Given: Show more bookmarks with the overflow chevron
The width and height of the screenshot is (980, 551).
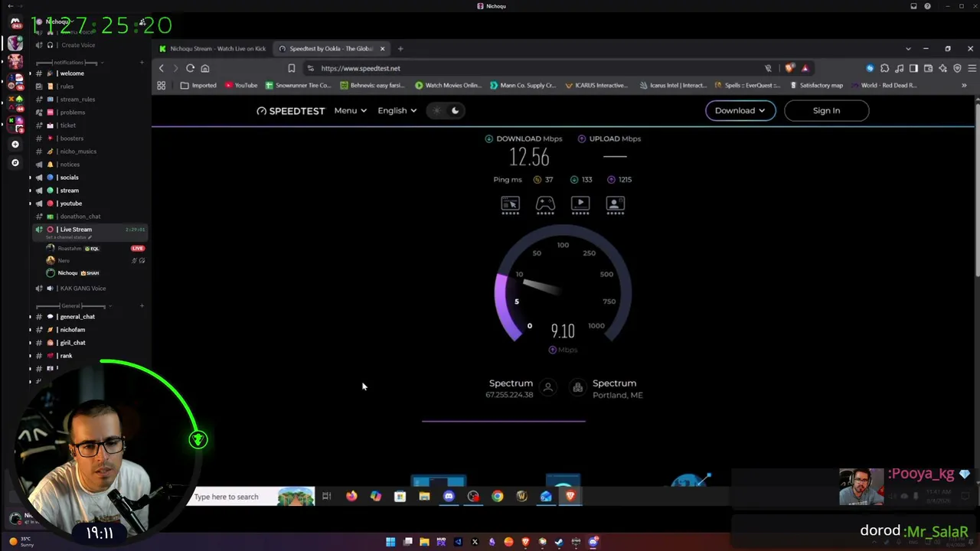Looking at the screenshot, I should point(964,86).
